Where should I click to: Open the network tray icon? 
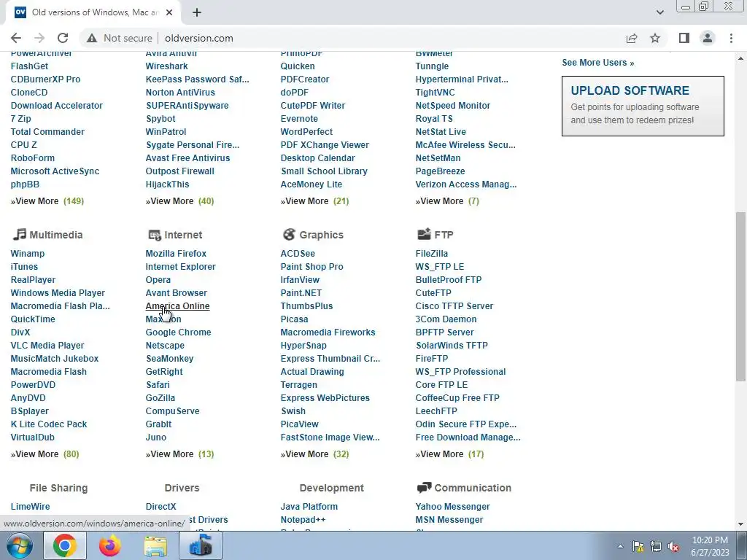[656, 547]
